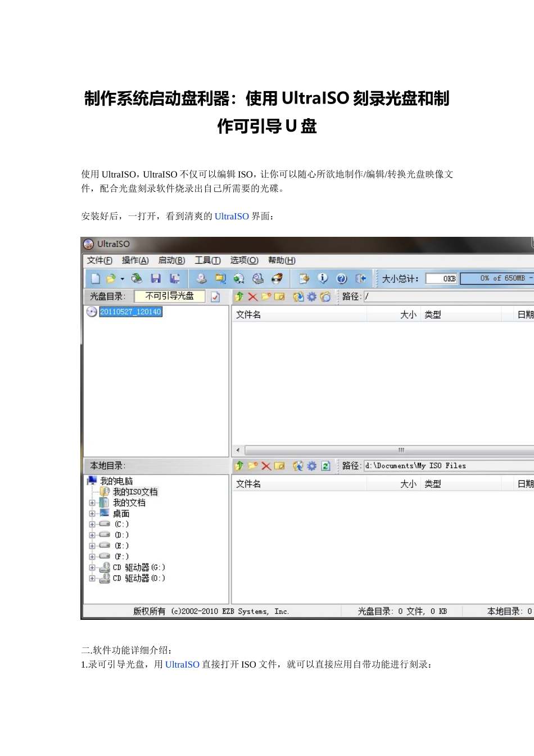Select 我的电脑 root tree item
The image size is (534, 756).
pos(116,481)
